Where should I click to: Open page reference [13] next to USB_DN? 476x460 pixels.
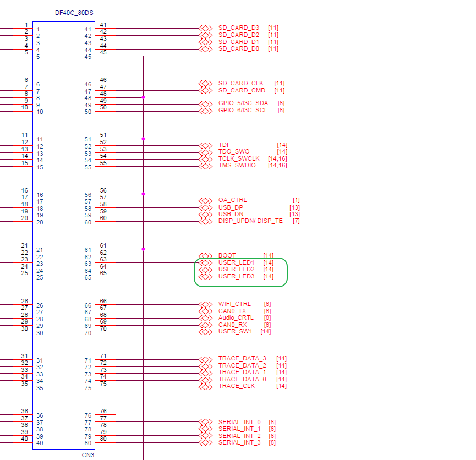[294, 214]
